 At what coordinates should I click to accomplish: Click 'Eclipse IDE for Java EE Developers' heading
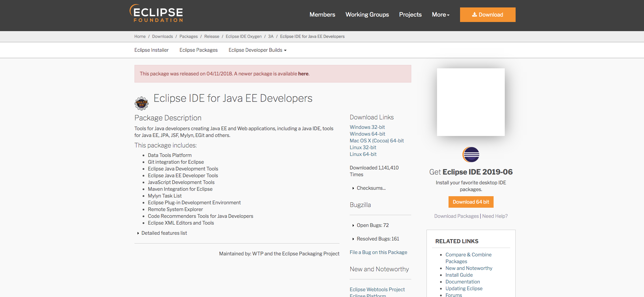[233, 98]
